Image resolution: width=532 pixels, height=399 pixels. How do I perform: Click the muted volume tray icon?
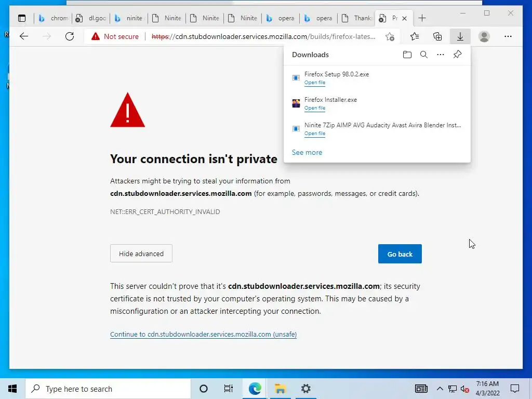(x=465, y=389)
